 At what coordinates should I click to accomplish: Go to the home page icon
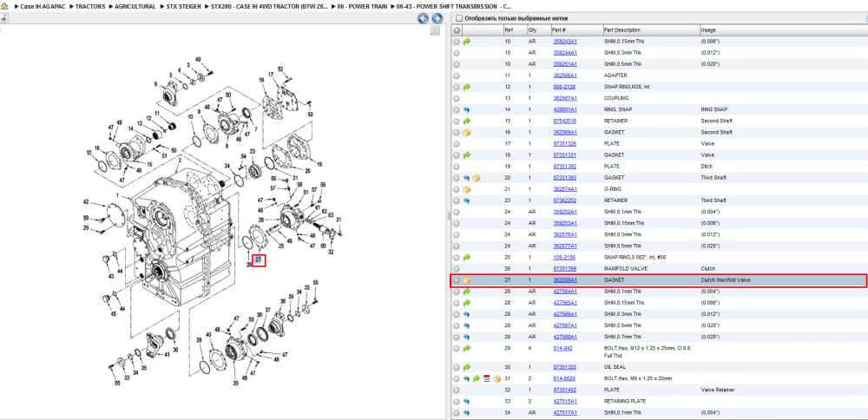[5, 6]
